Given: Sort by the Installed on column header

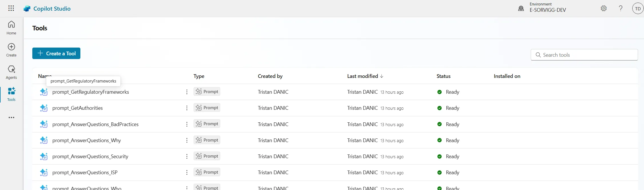Looking at the screenshot, I should 507,76.
